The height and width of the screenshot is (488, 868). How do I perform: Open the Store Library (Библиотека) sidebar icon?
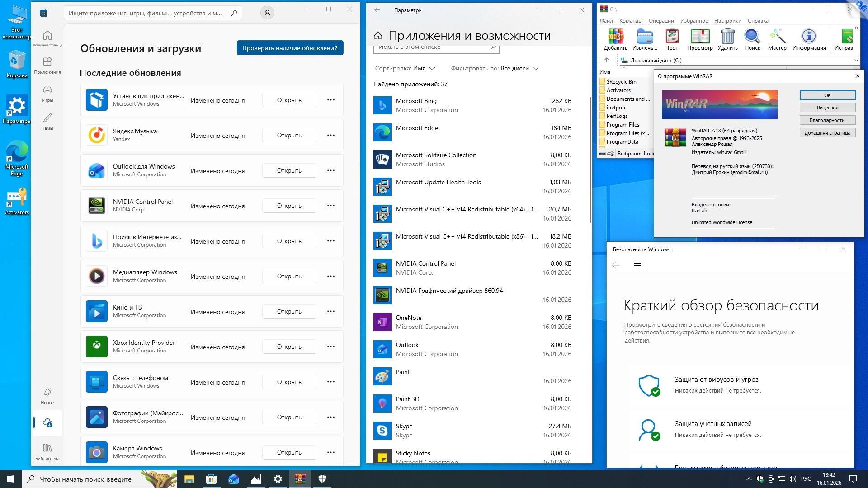click(x=47, y=451)
